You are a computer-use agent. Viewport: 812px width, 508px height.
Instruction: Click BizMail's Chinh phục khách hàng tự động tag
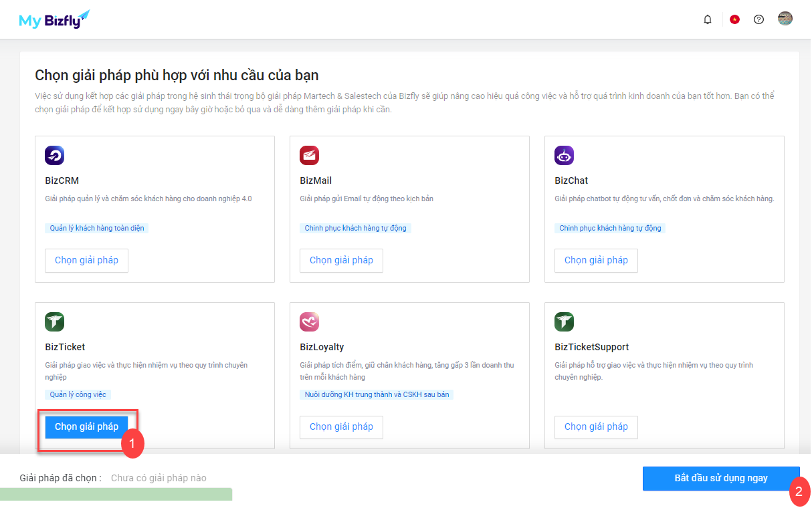(355, 228)
